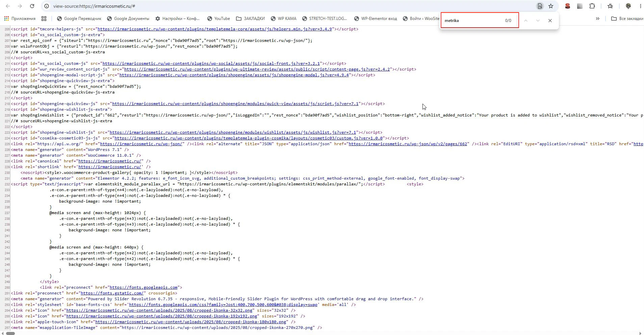Open the tab groups grid icon

pos(44,19)
